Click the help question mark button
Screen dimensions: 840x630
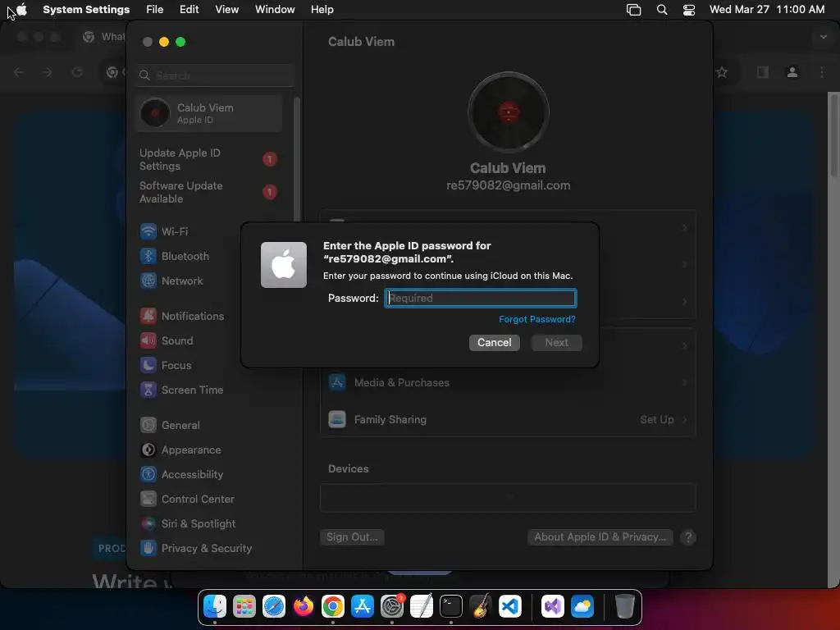pos(688,537)
